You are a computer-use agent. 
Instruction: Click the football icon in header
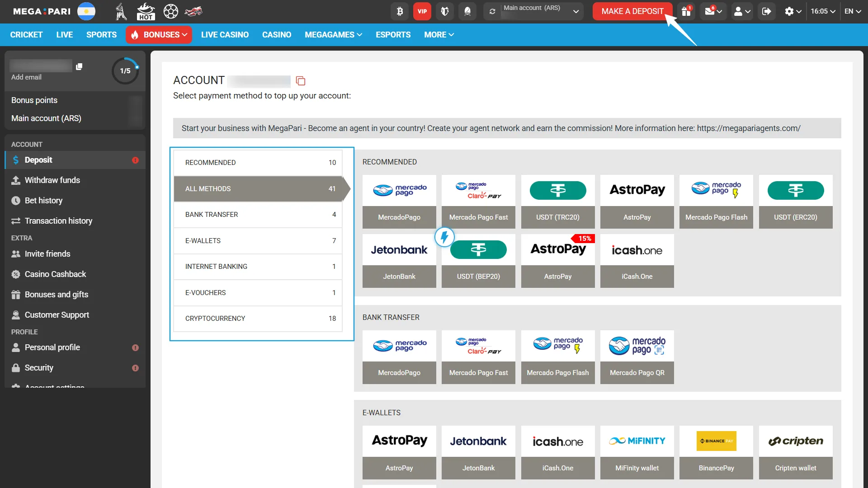(170, 11)
